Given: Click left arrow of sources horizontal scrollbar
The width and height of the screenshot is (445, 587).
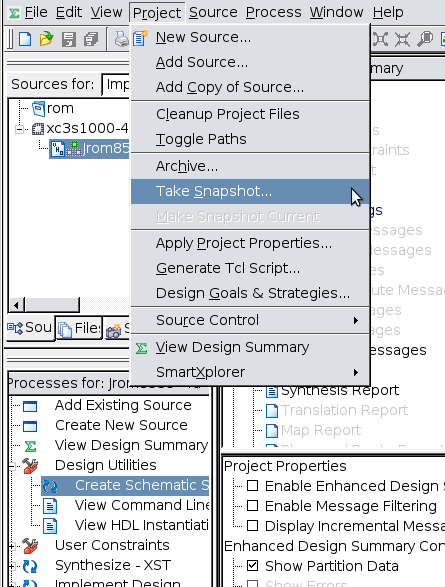Looking at the screenshot, I should (x=16, y=305).
